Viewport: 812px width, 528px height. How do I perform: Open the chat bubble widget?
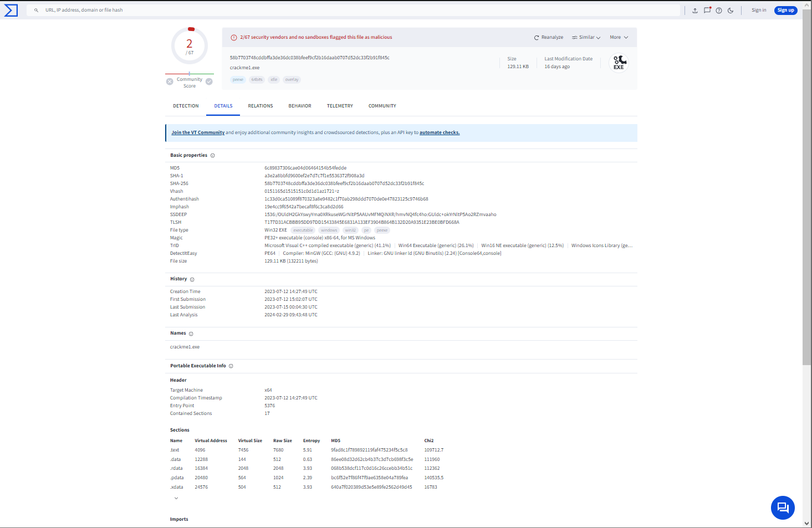(783, 508)
